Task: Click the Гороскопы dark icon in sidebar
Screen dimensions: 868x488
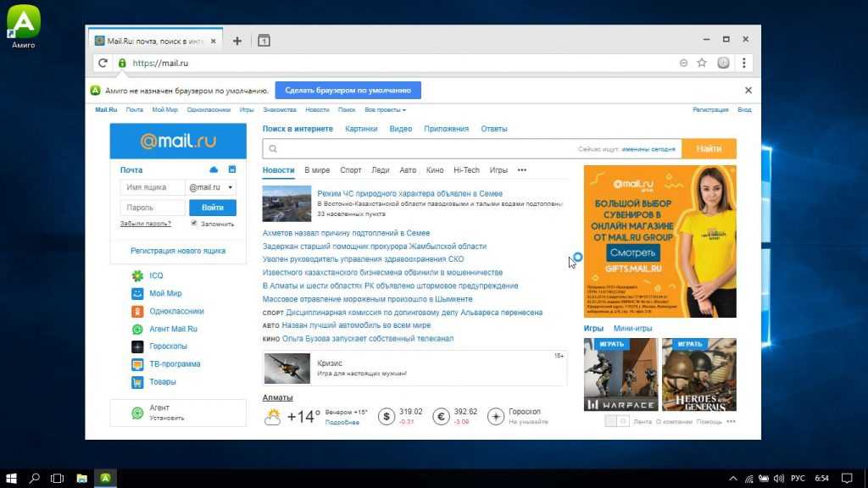Action: [x=137, y=347]
